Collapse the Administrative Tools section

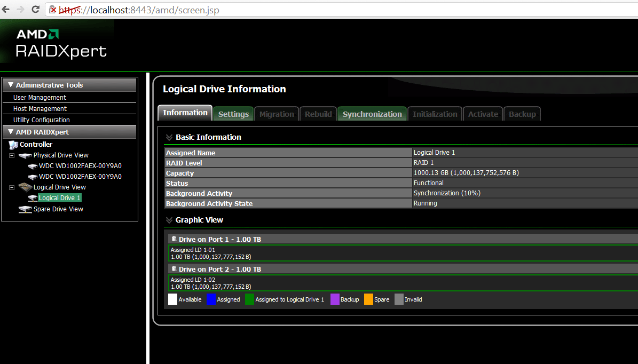[x=10, y=84]
